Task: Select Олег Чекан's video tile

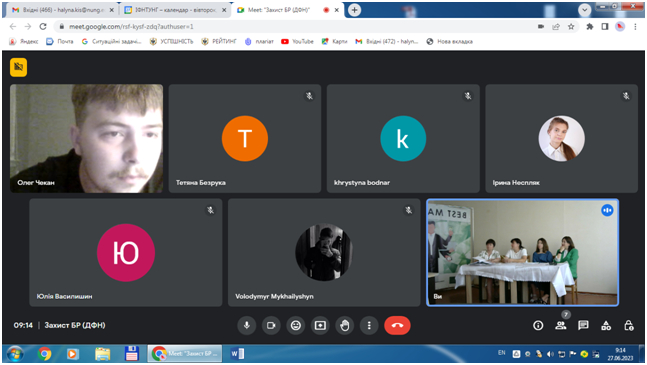Action: click(87, 139)
